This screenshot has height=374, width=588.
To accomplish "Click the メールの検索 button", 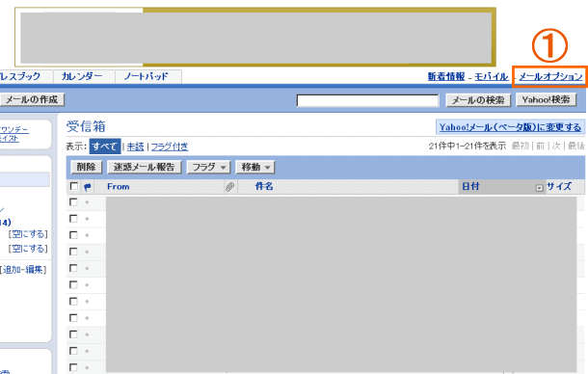I will [x=478, y=100].
